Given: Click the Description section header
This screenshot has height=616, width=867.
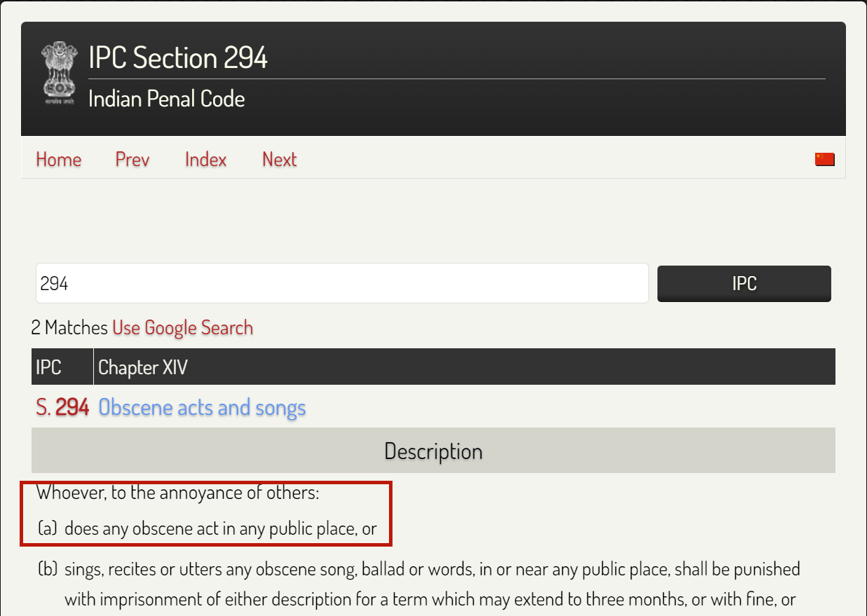Looking at the screenshot, I should point(433,451).
